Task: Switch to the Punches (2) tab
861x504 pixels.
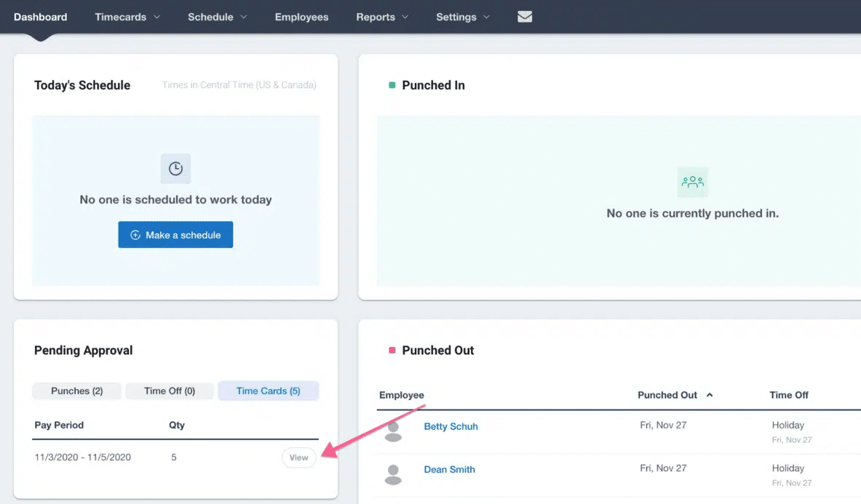Action: [77, 391]
